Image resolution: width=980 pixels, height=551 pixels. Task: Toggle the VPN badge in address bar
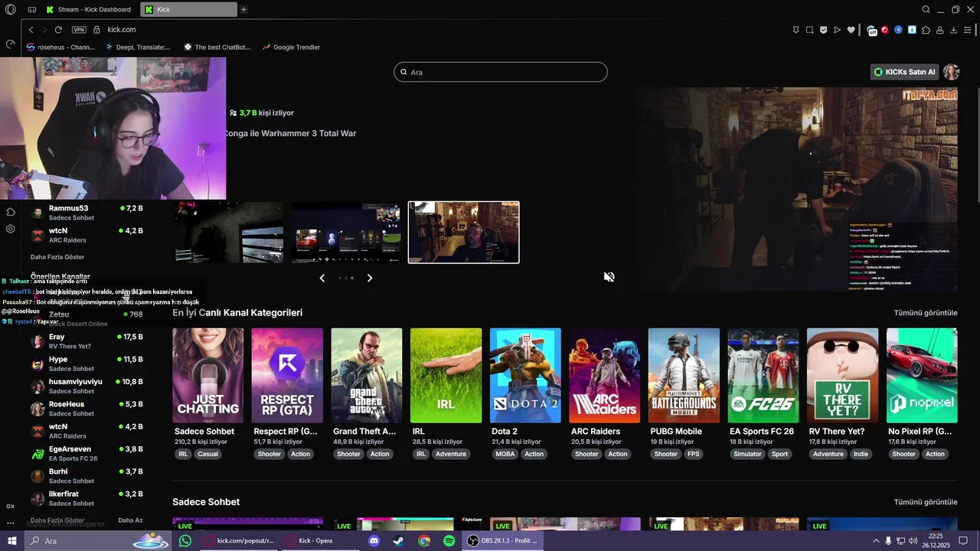pos(79,30)
